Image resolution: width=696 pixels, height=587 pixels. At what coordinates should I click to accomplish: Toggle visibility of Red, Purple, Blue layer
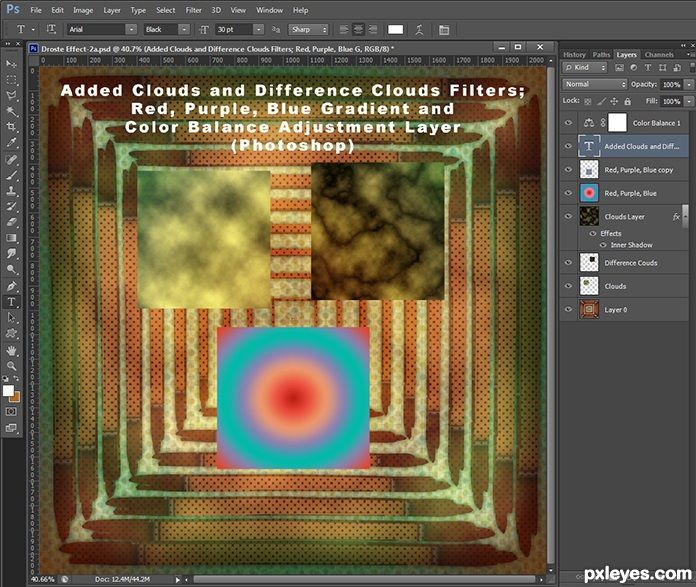coord(568,193)
